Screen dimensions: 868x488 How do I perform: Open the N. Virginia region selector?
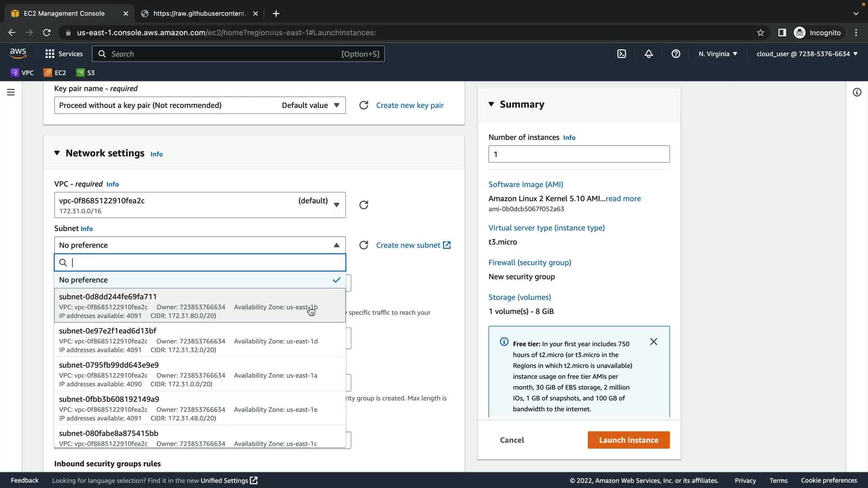coord(717,54)
